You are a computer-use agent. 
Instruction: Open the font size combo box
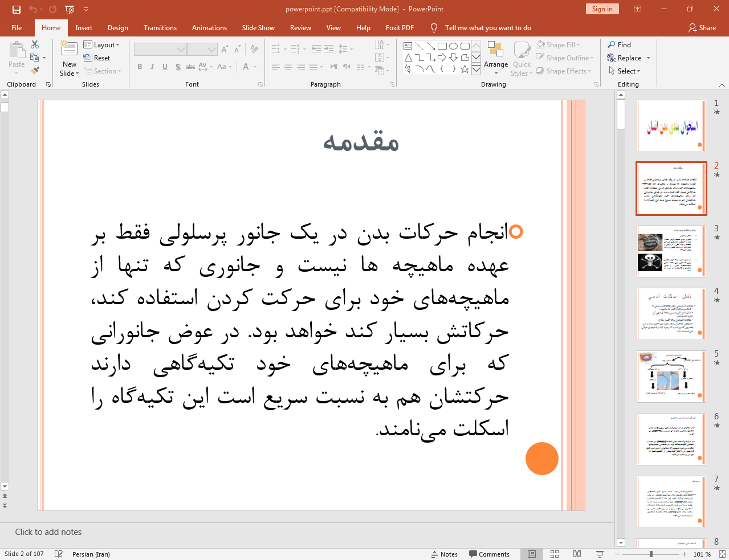[x=202, y=50]
